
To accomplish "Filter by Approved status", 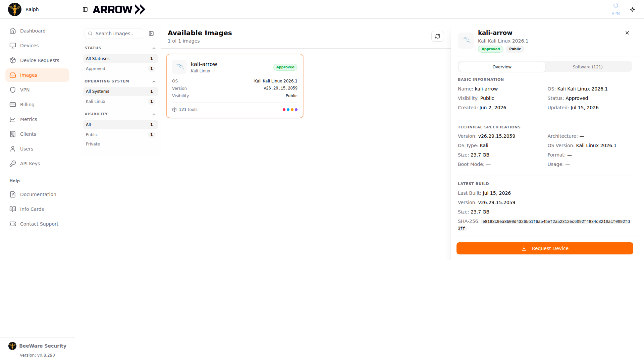I will pyautogui.click(x=120, y=69).
